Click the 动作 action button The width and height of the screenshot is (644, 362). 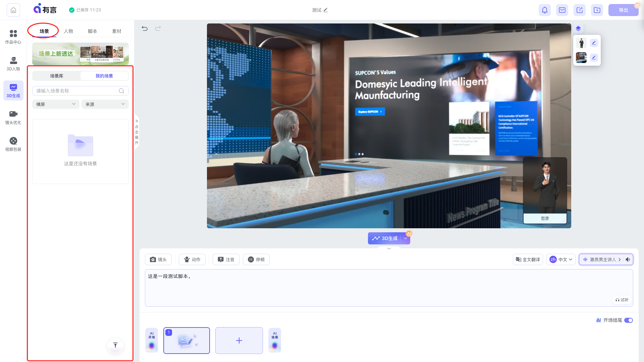click(x=192, y=259)
